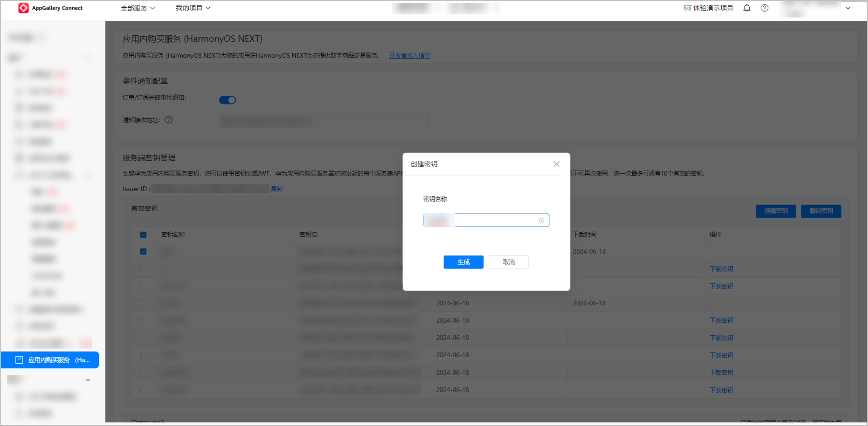Toggle the 订单/订阅关键事件通知 switch
868x426 pixels.
click(227, 100)
